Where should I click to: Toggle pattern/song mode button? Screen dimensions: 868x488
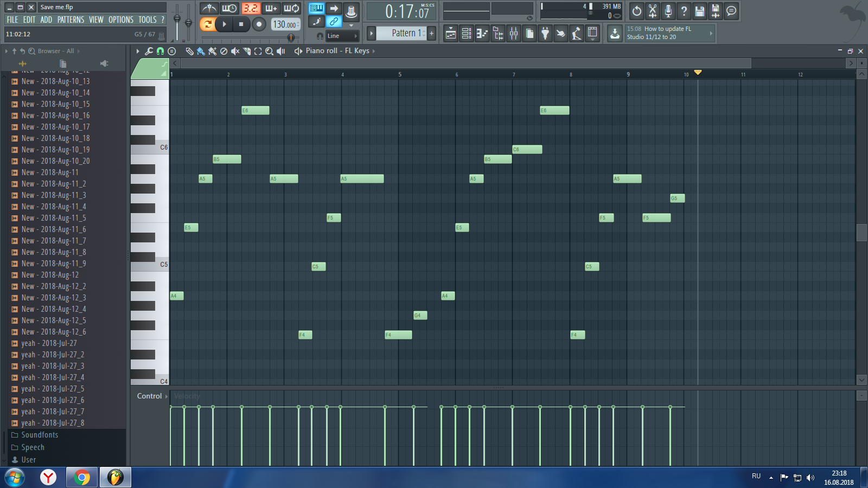click(208, 24)
